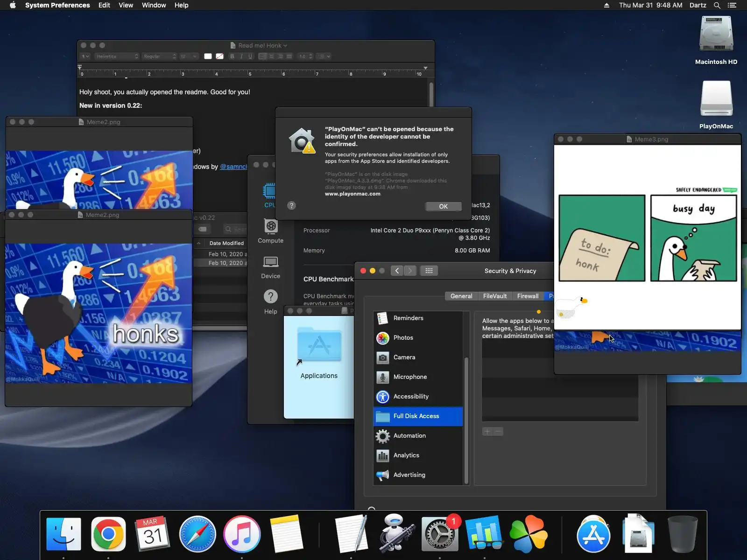Image resolution: width=747 pixels, height=560 pixels.
Task: Open Notes from the Dock
Action: [286, 534]
